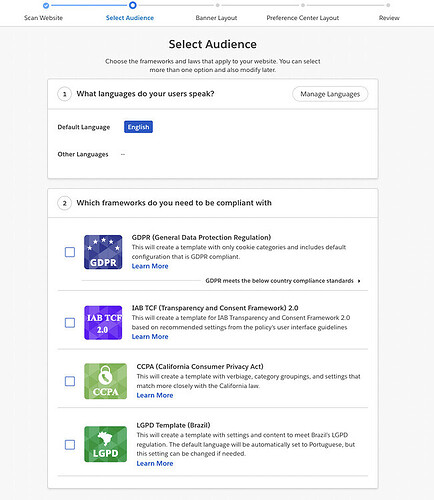Click the IAB TCF (Transparency and Consent Framework) 2.0 title

tap(215, 308)
